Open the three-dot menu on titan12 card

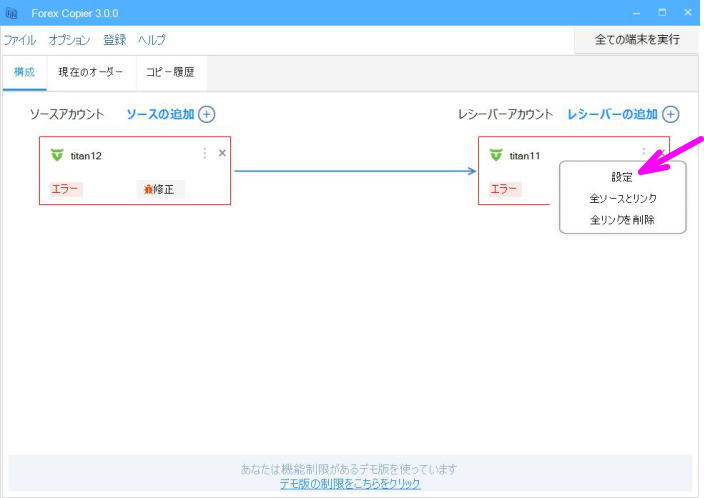205,153
